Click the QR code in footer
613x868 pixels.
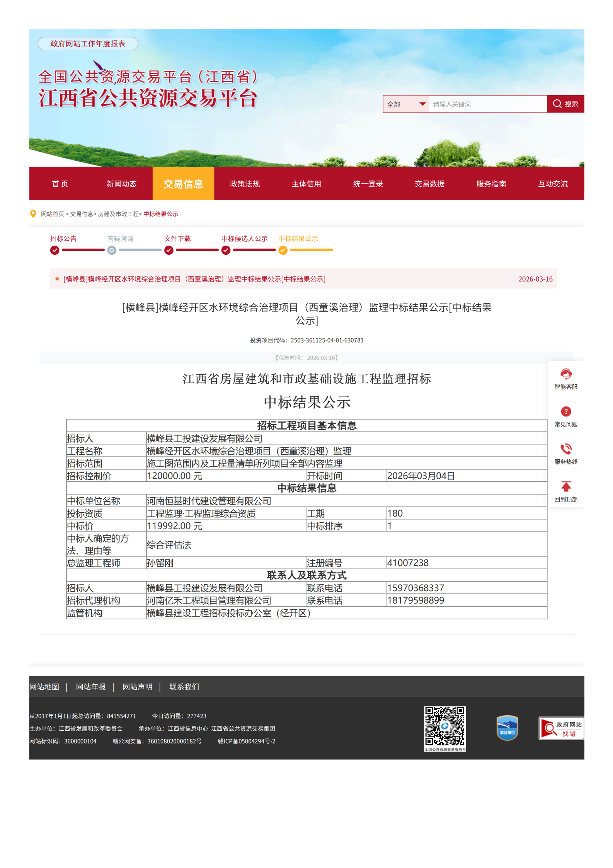pyautogui.click(x=444, y=726)
